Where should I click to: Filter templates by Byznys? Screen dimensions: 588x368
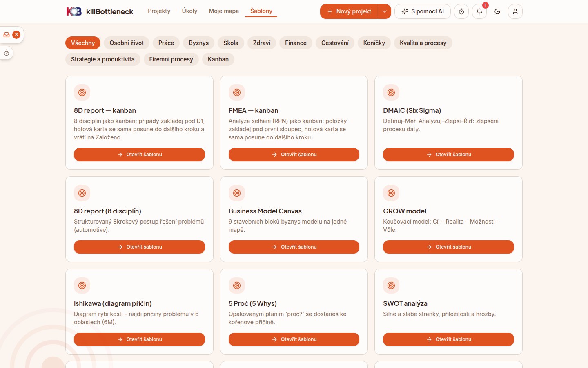[199, 43]
